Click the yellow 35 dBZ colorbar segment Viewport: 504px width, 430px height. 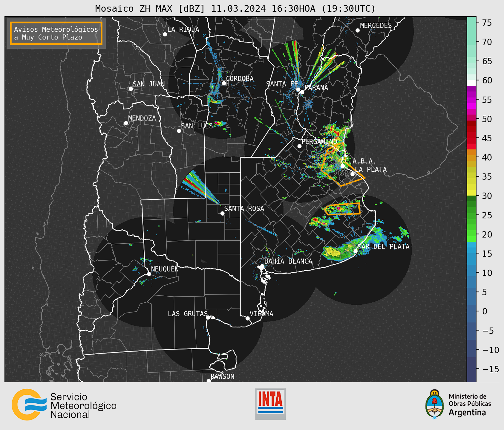[x=471, y=177]
